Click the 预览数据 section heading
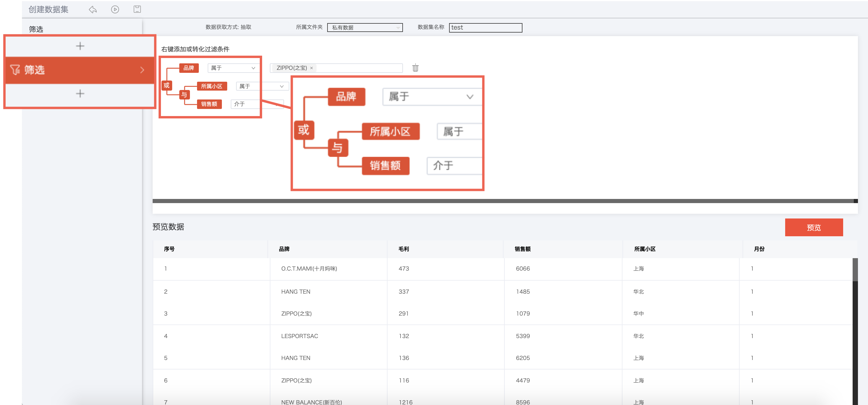This screenshot has height=405, width=868. 168,227
